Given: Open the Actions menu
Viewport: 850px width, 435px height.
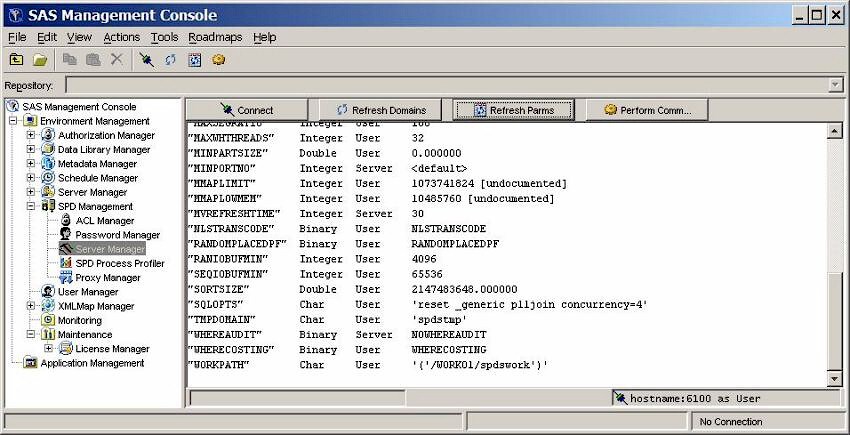Looking at the screenshot, I should click(121, 37).
